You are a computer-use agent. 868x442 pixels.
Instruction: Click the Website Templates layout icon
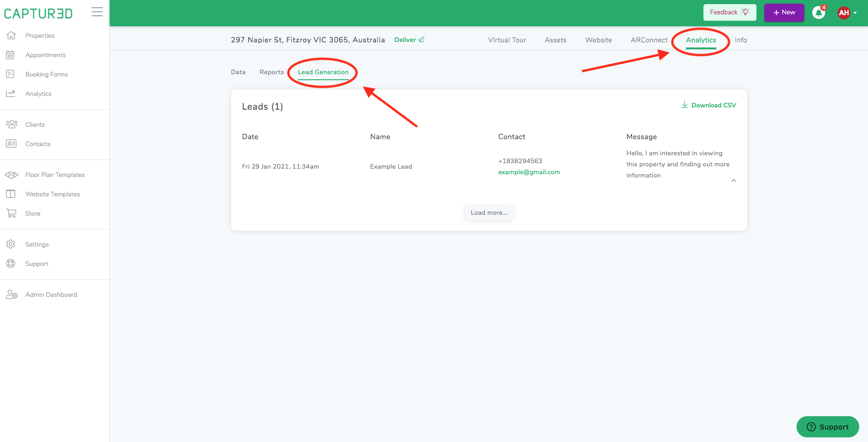point(11,194)
